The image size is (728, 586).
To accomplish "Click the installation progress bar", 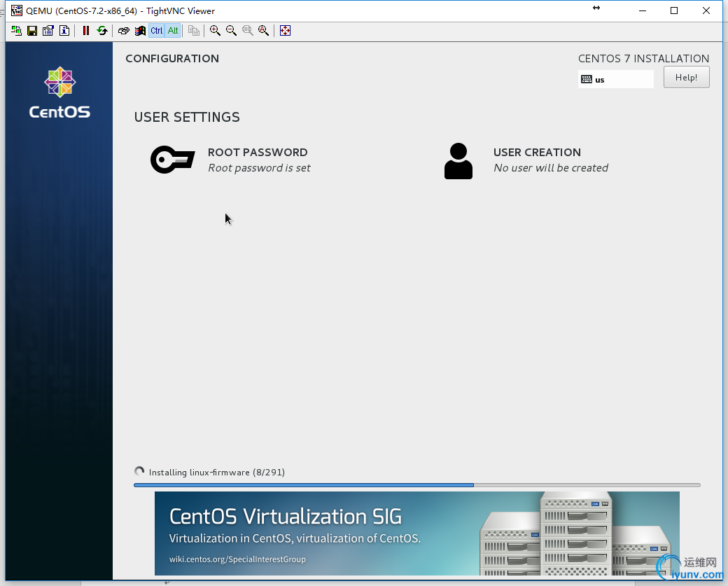I will click(x=416, y=484).
